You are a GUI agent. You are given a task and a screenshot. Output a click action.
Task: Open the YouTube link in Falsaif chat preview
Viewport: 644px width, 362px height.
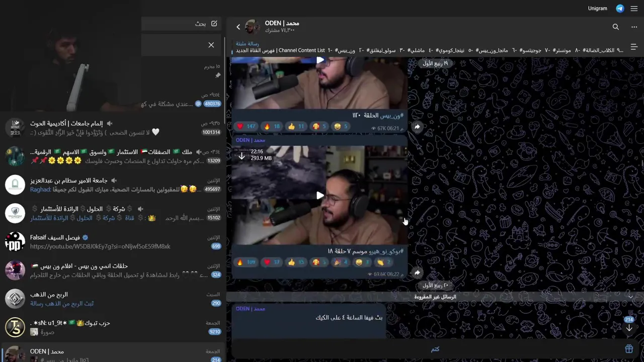tap(100, 246)
